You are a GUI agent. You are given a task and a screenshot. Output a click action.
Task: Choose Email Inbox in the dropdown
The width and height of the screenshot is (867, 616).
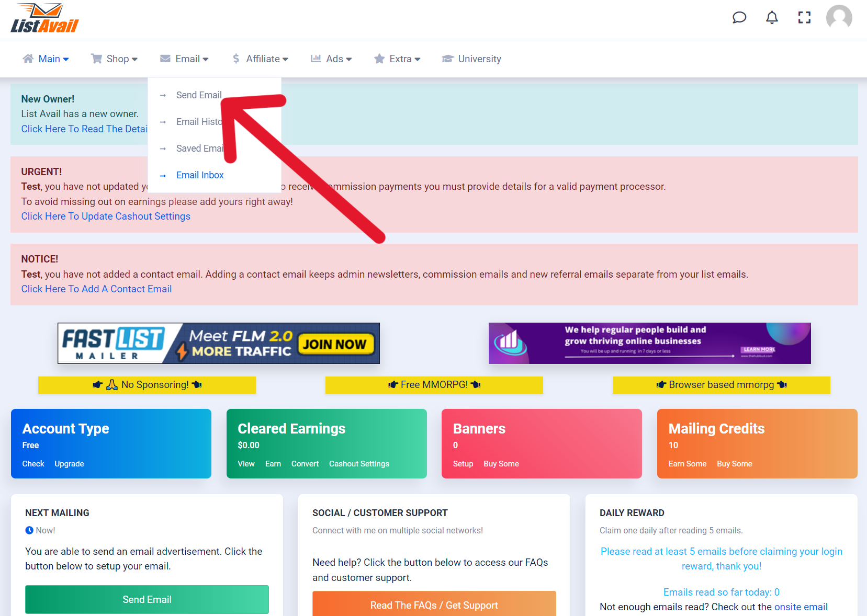point(200,175)
